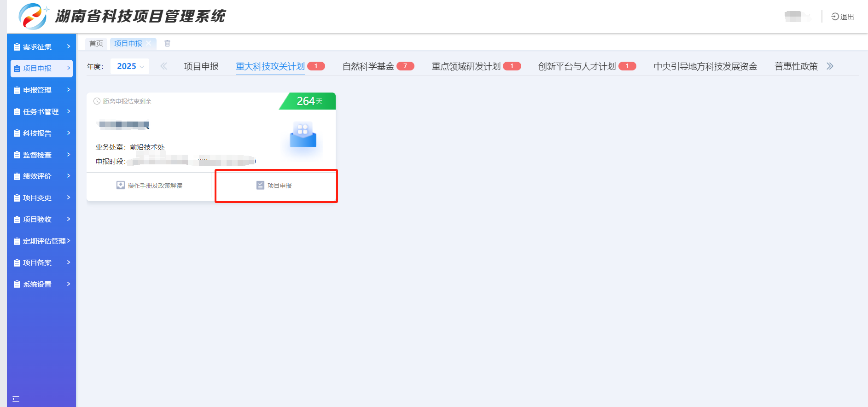This screenshot has height=407, width=868.
Task: Expand the 申报管理 sidebar menu
Action: 41,90
